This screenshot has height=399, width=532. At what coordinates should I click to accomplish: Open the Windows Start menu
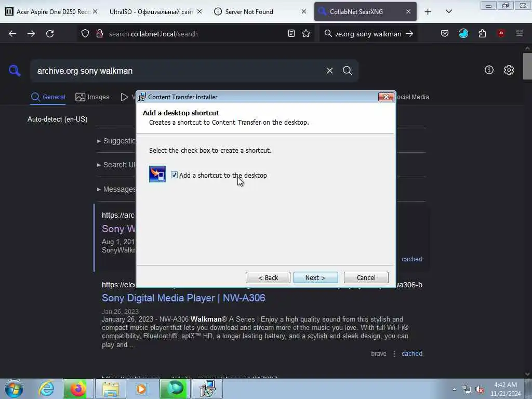coord(14,389)
